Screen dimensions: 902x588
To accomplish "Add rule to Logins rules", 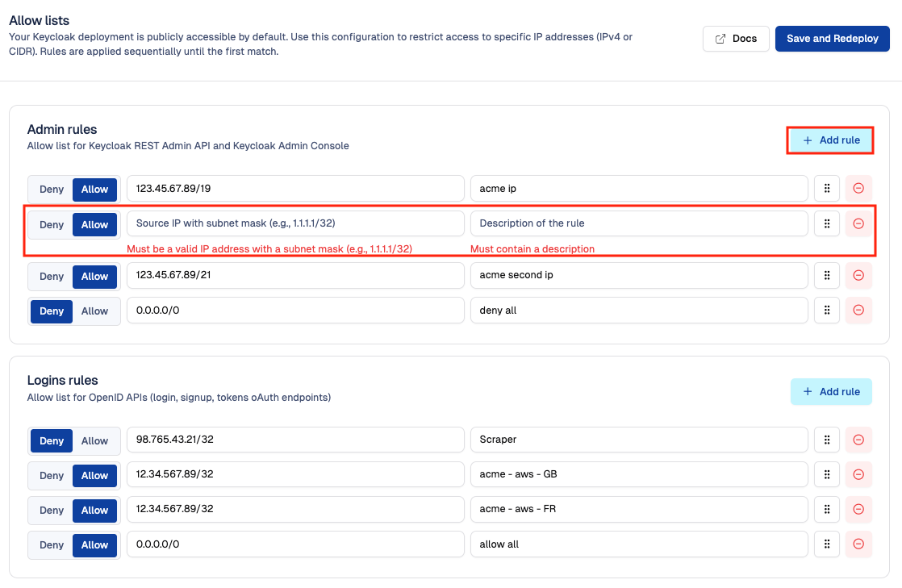I will tap(831, 392).
